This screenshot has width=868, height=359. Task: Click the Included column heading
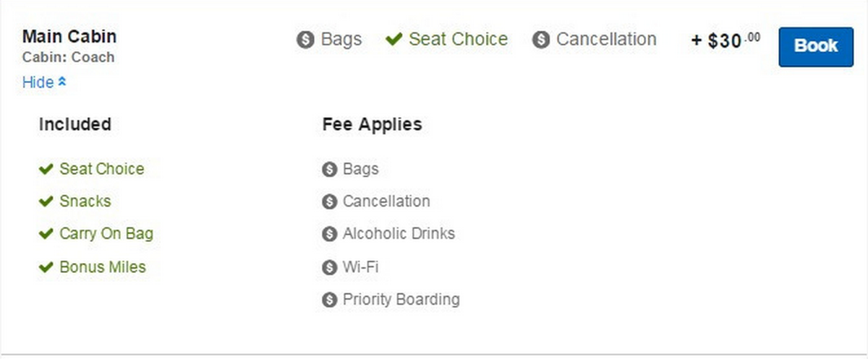pos(75,124)
